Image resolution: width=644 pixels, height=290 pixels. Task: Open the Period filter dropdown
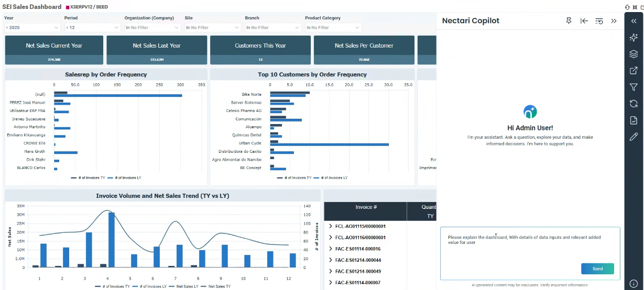(x=93, y=27)
